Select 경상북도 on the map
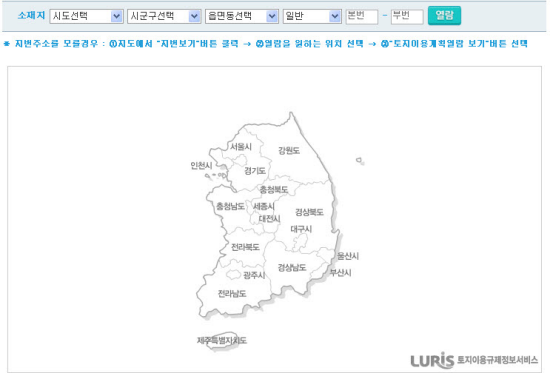The height and width of the screenshot is (373, 550). (309, 212)
